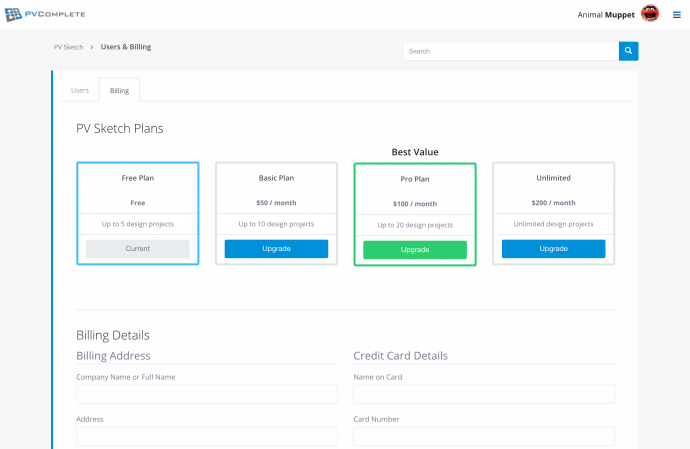Click Up to 5 design projects text

[138, 224]
